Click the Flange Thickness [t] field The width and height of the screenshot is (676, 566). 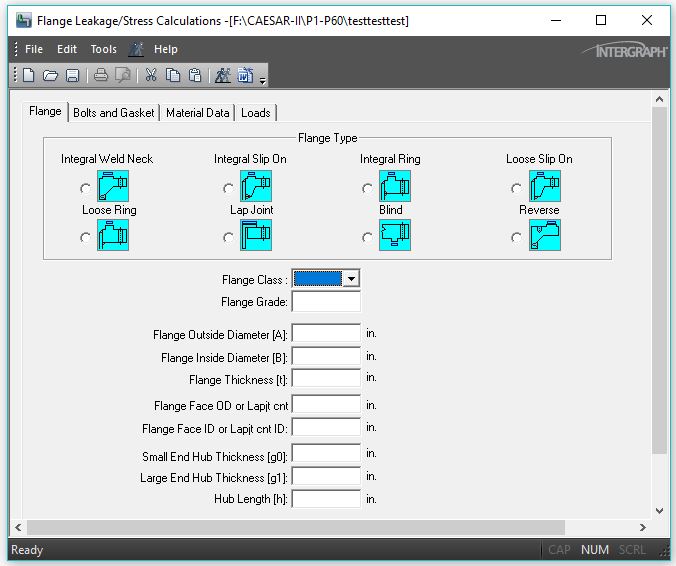[326, 378]
